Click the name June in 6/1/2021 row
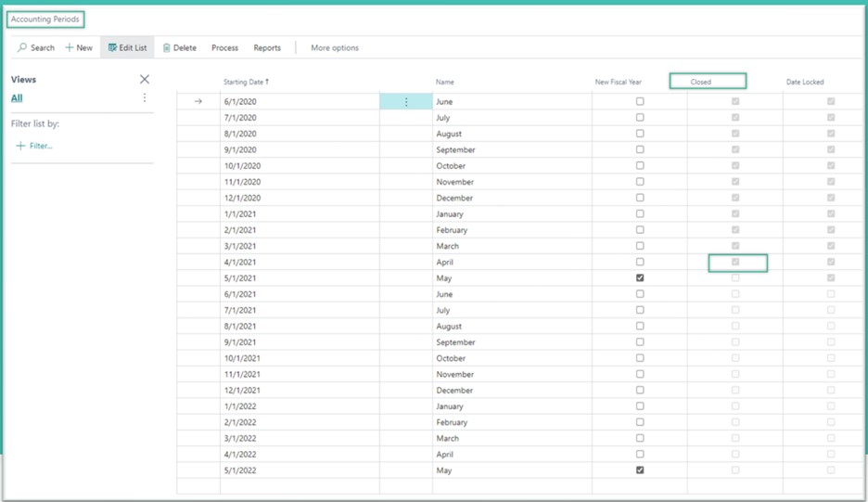Screen dimensions: 868x502 (444, 293)
